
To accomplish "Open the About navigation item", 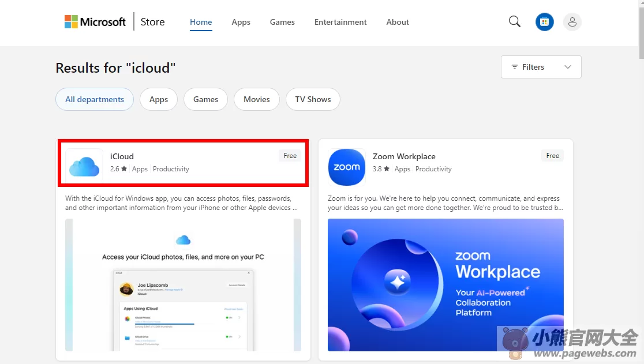I will (398, 22).
